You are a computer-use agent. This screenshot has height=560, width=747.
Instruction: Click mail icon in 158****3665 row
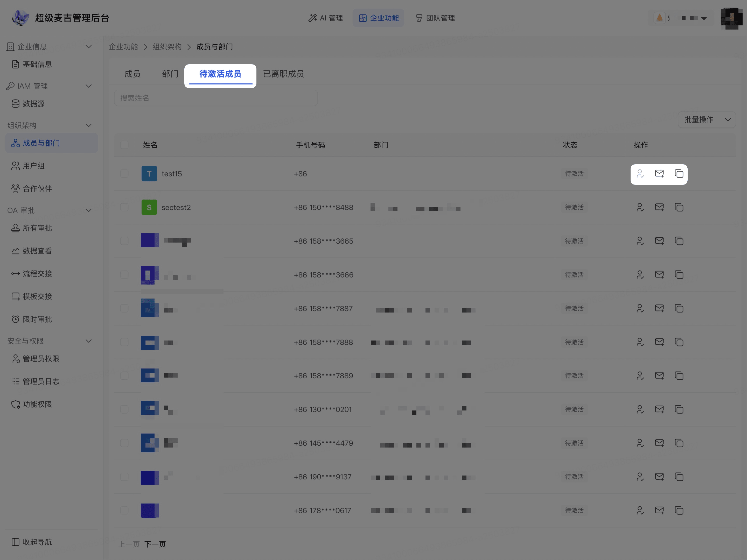pyautogui.click(x=659, y=241)
